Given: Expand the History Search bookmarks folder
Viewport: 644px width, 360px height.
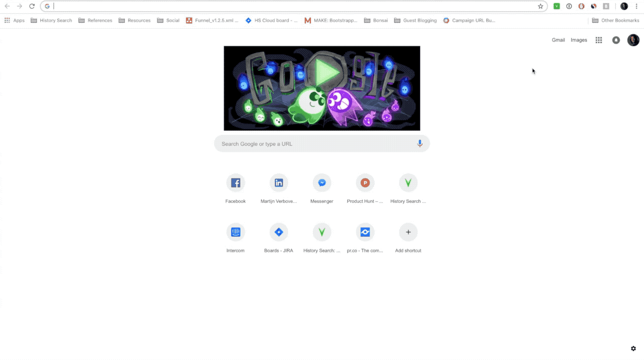Looking at the screenshot, I should tap(51, 20).
